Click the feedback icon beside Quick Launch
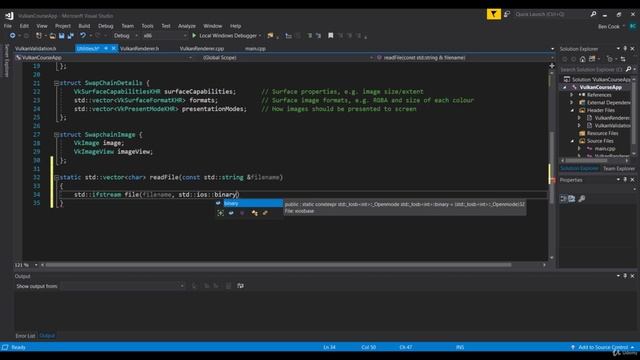 [507, 14]
